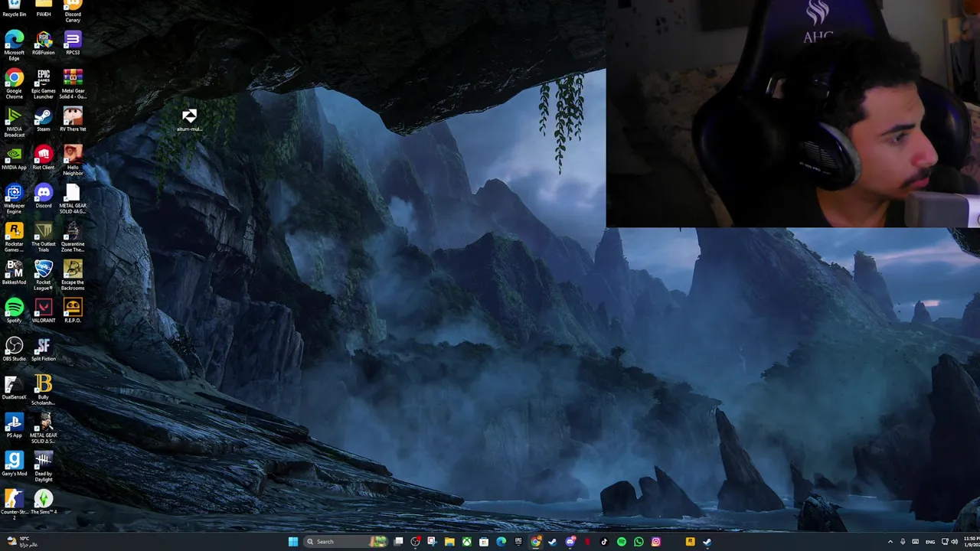The width and height of the screenshot is (980, 551).
Task: Select the OBS Studio desktop shortcut
Action: [x=14, y=349]
